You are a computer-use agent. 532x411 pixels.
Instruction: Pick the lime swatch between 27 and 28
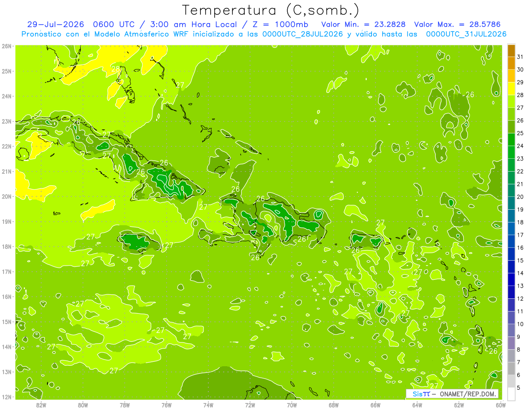[511, 102]
